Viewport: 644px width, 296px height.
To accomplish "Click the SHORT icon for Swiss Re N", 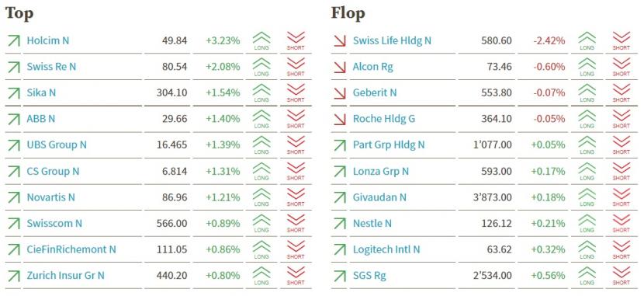I will point(296,67).
